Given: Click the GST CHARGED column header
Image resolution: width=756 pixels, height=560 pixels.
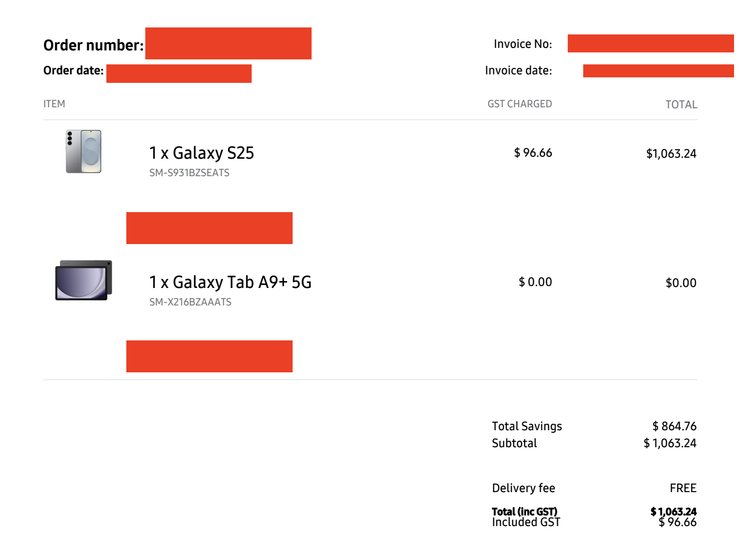Looking at the screenshot, I should pyautogui.click(x=519, y=104).
